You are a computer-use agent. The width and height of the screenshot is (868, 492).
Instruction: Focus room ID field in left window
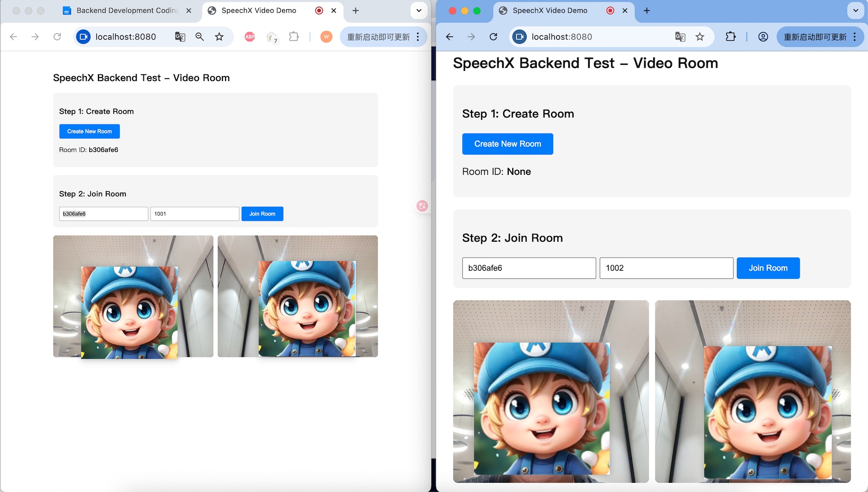[x=104, y=214]
